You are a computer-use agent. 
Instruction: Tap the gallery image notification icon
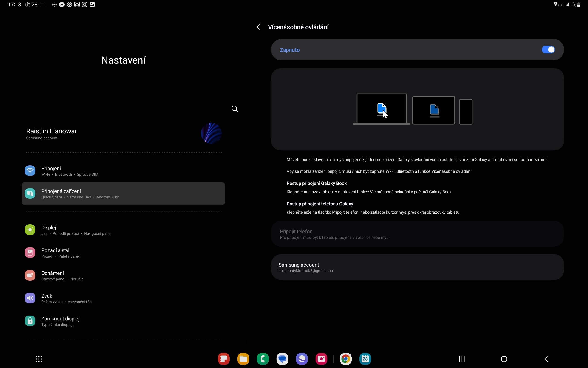click(x=92, y=4)
